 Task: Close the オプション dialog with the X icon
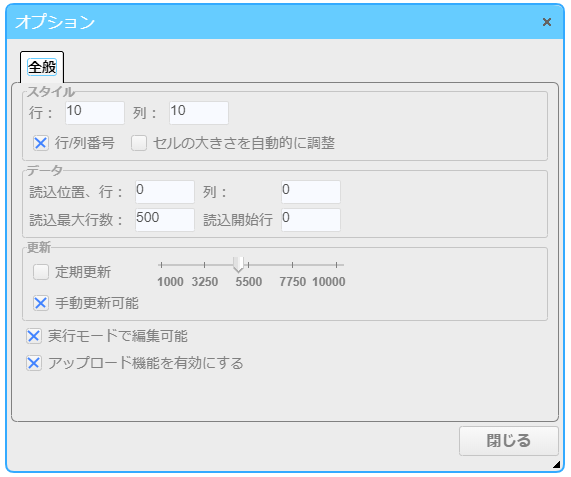click(x=546, y=22)
